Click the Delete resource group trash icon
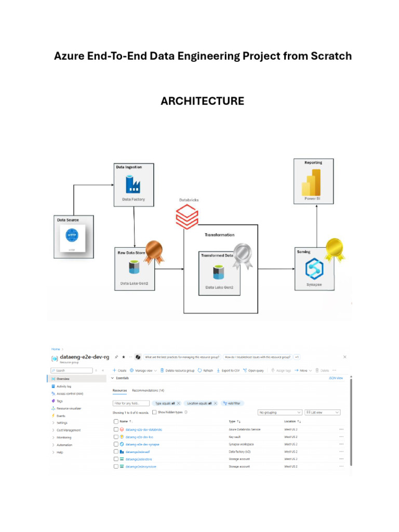The height and width of the screenshot is (532, 399). 162,370
